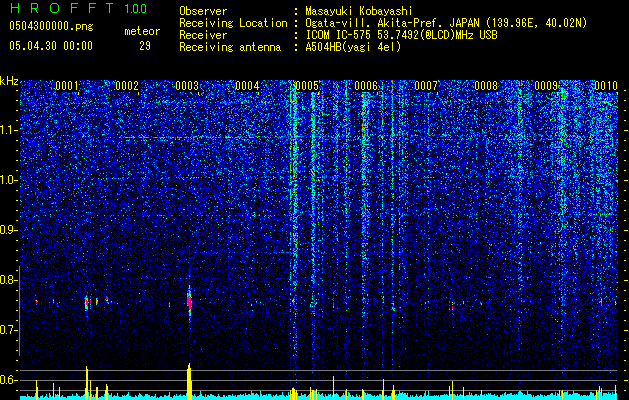Click the 'Receiver' field label
Screen dimensions: 629x400
[x=203, y=35]
